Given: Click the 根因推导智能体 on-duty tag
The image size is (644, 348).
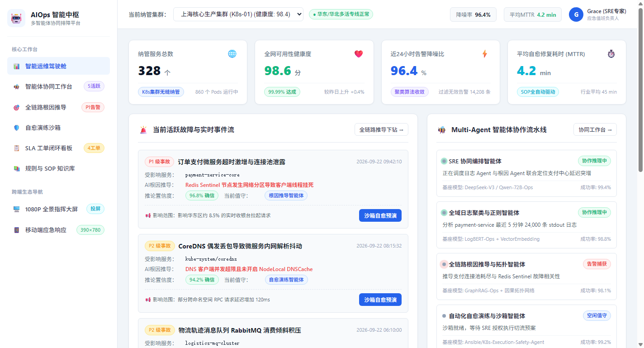Looking at the screenshot, I should [x=286, y=195].
